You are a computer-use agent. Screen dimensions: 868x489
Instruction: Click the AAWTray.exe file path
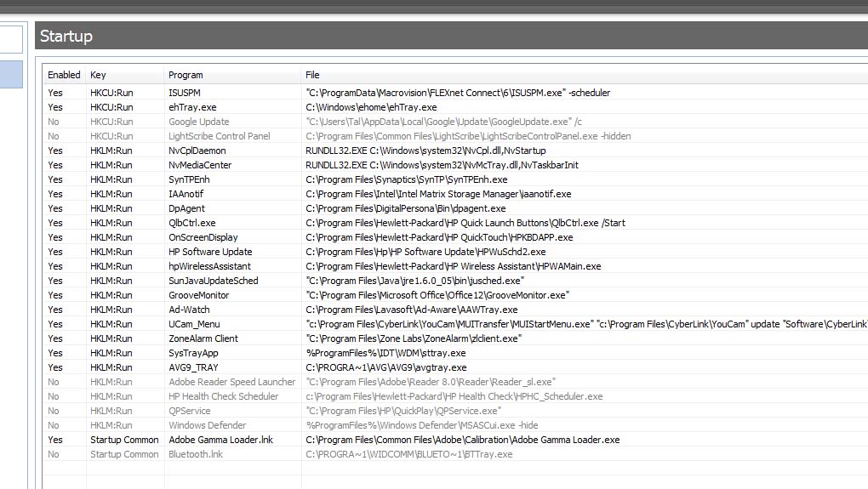click(412, 310)
